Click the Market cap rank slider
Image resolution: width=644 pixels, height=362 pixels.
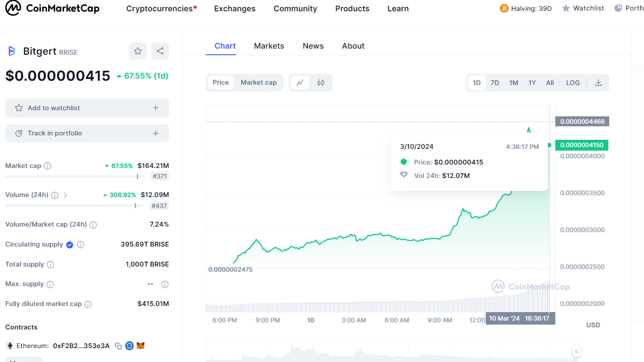pyautogui.click(x=74, y=177)
